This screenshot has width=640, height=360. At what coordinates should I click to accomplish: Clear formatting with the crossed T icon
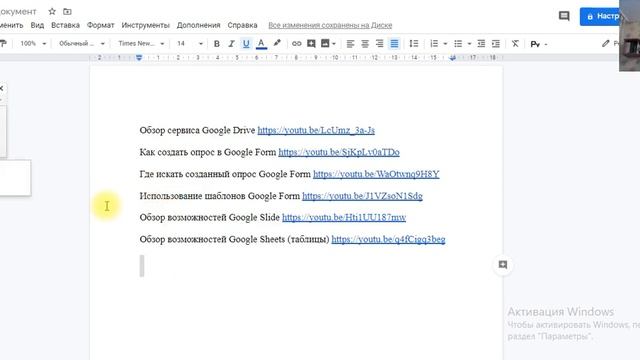515,44
